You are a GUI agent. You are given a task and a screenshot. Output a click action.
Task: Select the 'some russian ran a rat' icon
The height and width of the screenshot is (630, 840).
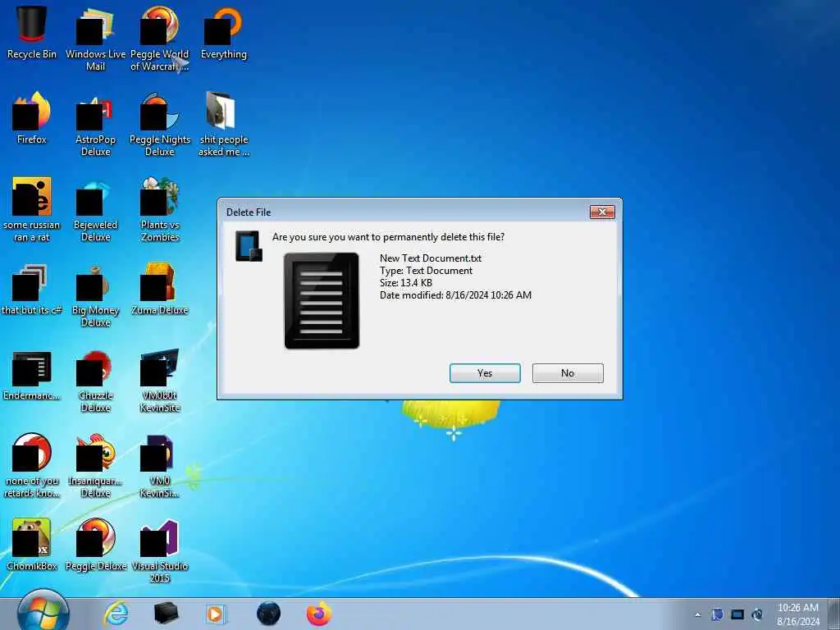(x=32, y=209)
